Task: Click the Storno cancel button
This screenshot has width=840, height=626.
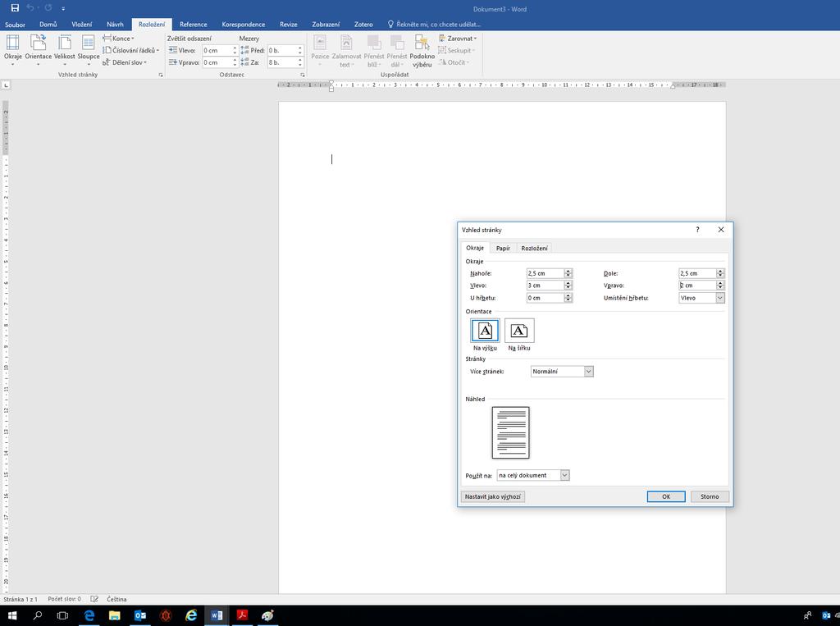Action: tap(710, 496)
